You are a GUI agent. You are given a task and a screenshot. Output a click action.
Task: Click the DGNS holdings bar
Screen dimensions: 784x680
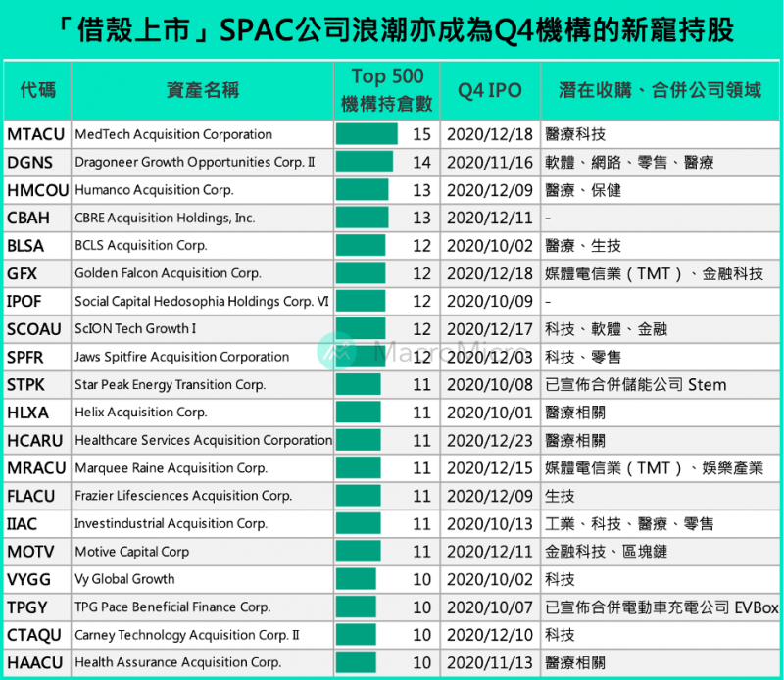(365, 163)
